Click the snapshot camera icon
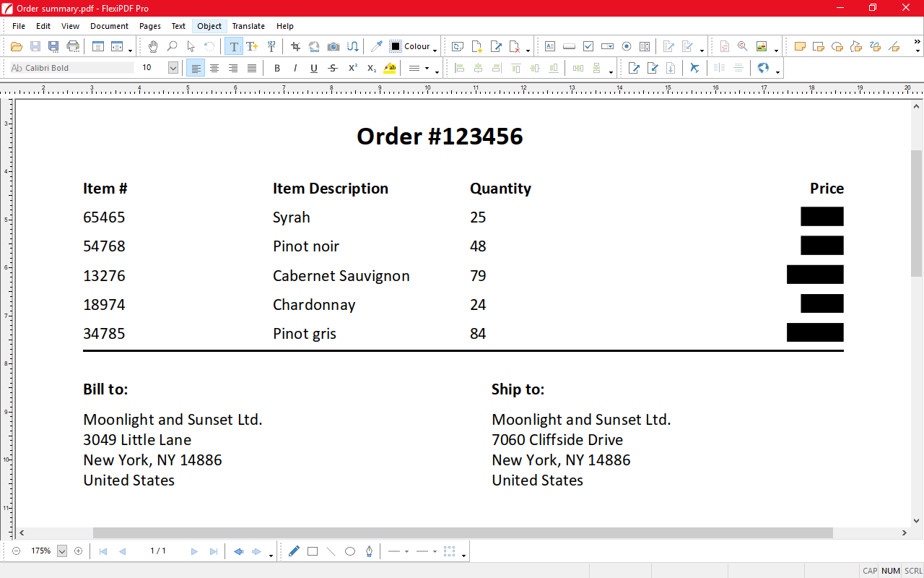 click(x=334, y=46)
